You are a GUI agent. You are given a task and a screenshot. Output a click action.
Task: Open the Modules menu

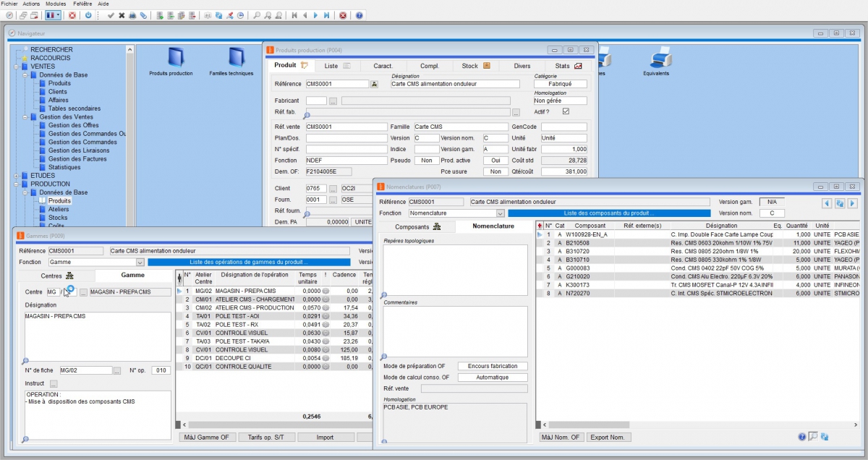(54, 3)
